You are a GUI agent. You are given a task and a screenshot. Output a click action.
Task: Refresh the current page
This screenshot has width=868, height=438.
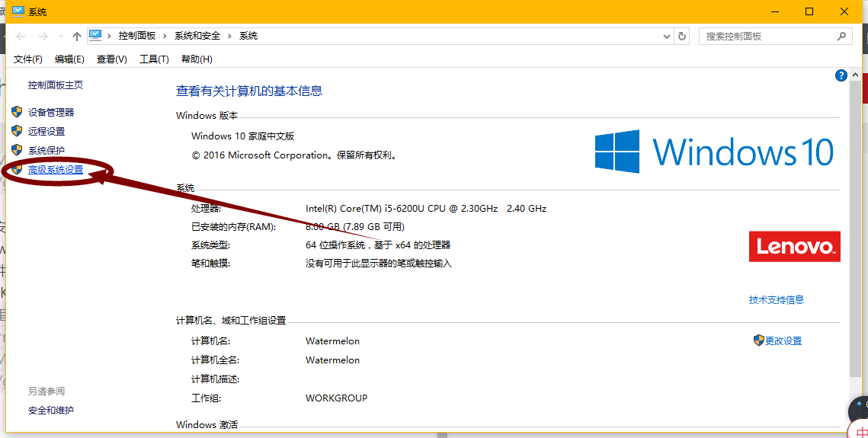(682, 37)
